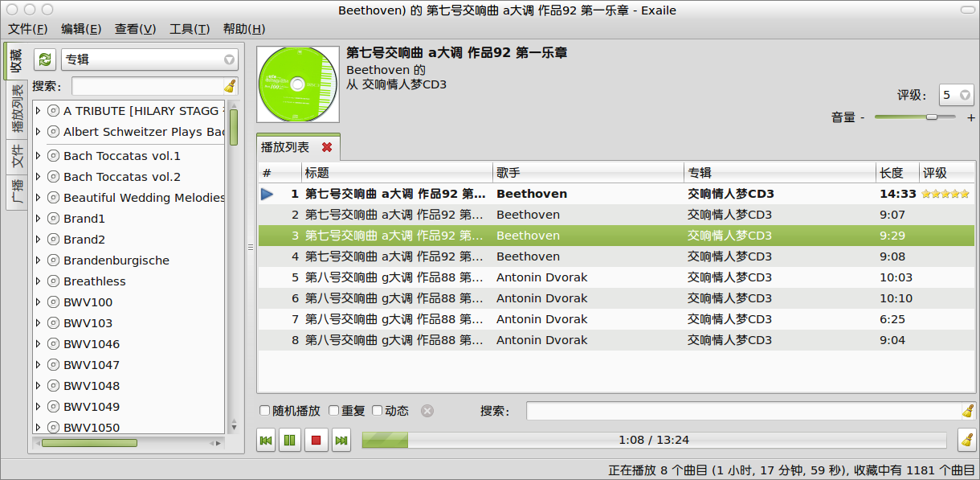The image size is (980, 480).
Task: Click disc icon of Beautiful Wedding Melodies
Action: 54,198
